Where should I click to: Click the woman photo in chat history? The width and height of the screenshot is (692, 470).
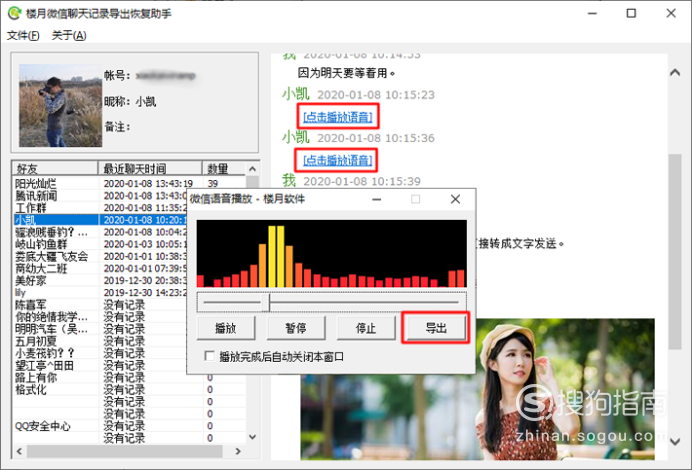point(478,389)
